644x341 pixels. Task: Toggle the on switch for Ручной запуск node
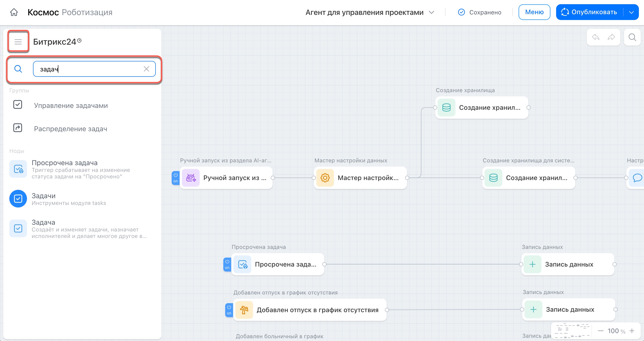click(176, 178)
